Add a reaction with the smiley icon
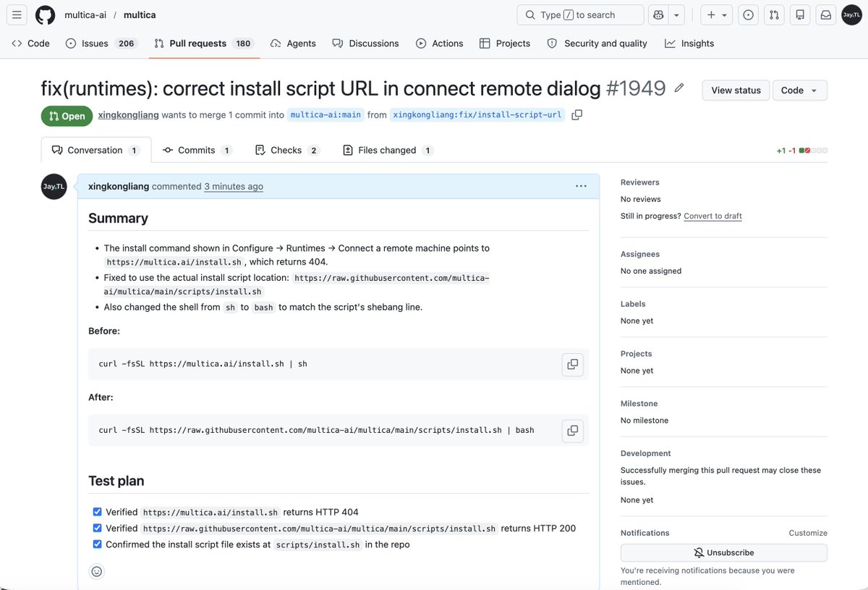The height and width of the screenshot is (590, 868). 96,571
